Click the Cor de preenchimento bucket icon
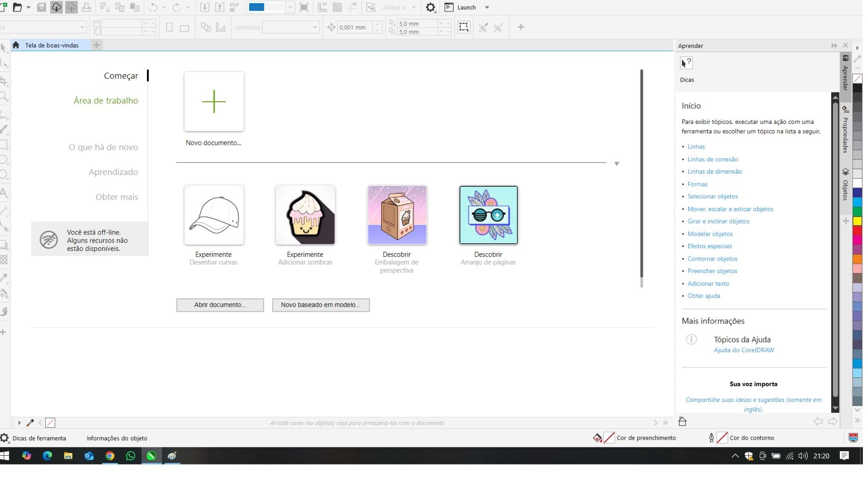 tap(597, 438)
